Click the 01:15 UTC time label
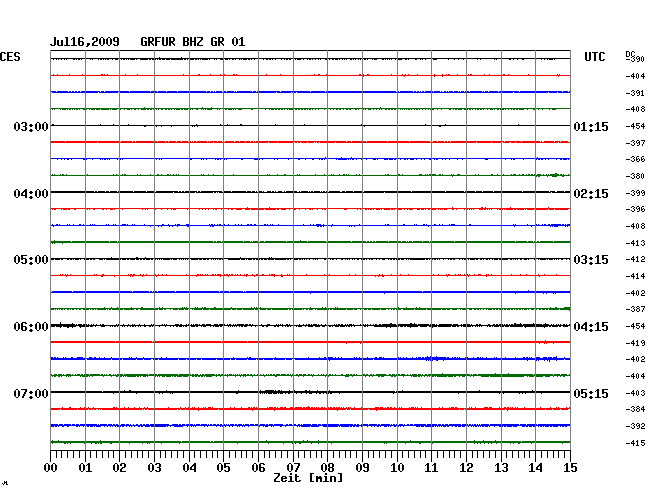 point(591,126)
